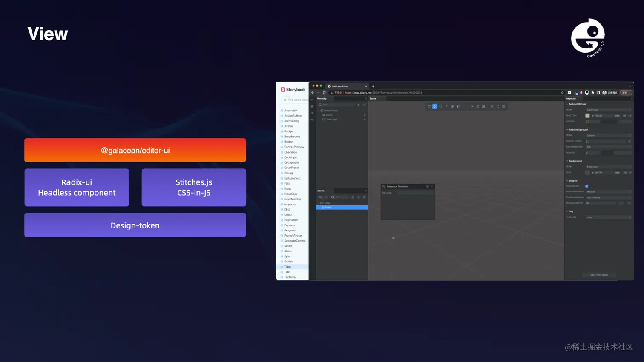
Task: Open the ColorPicker component in Storybook
Action: [x=291, y=168]
